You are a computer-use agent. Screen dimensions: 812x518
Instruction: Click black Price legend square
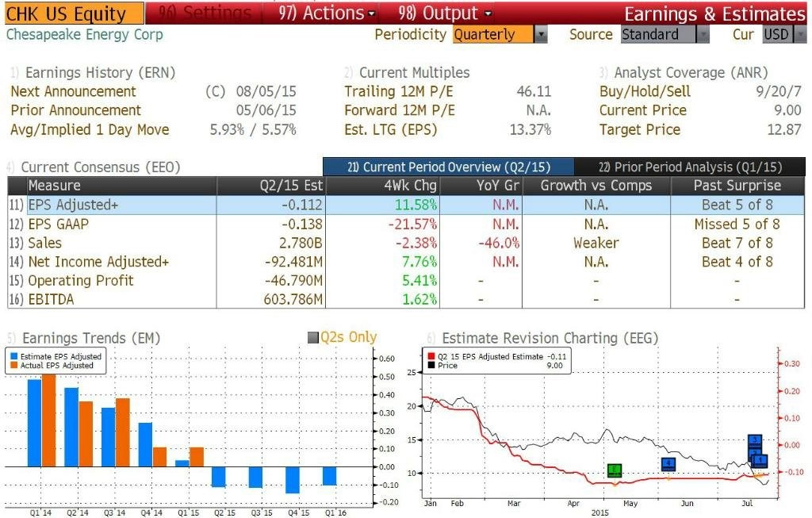(431, 365)
